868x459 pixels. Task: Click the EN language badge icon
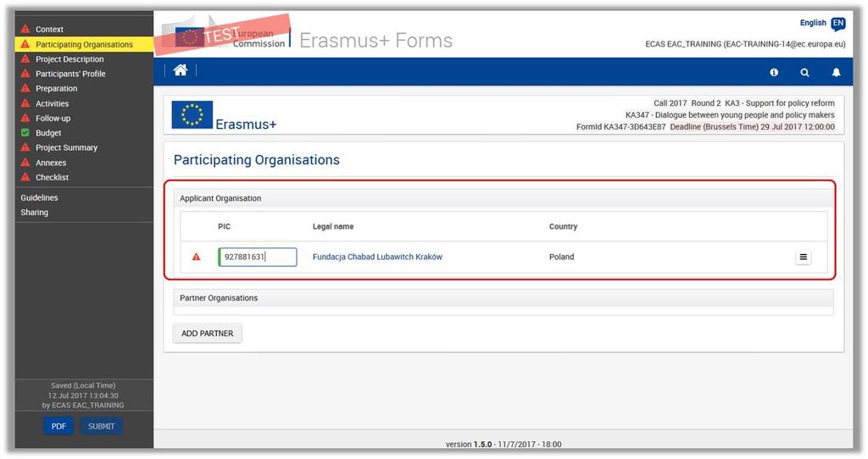point(838,23)
